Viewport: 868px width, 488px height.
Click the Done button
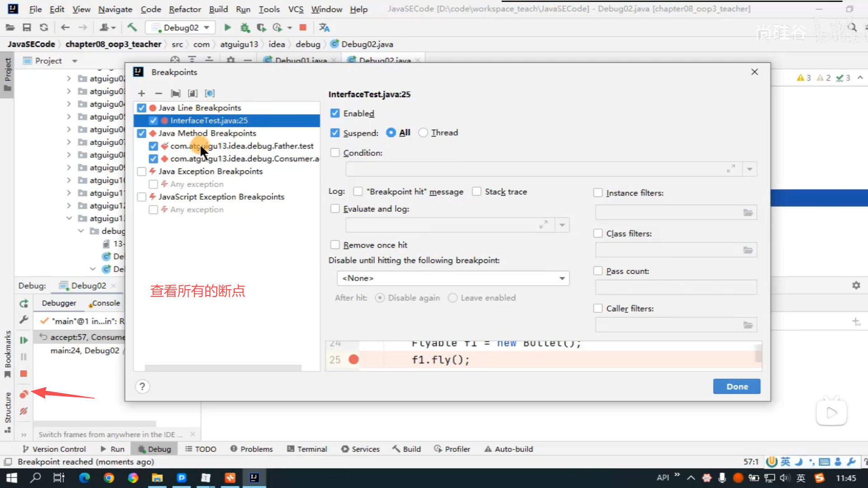tap(736, 387)
